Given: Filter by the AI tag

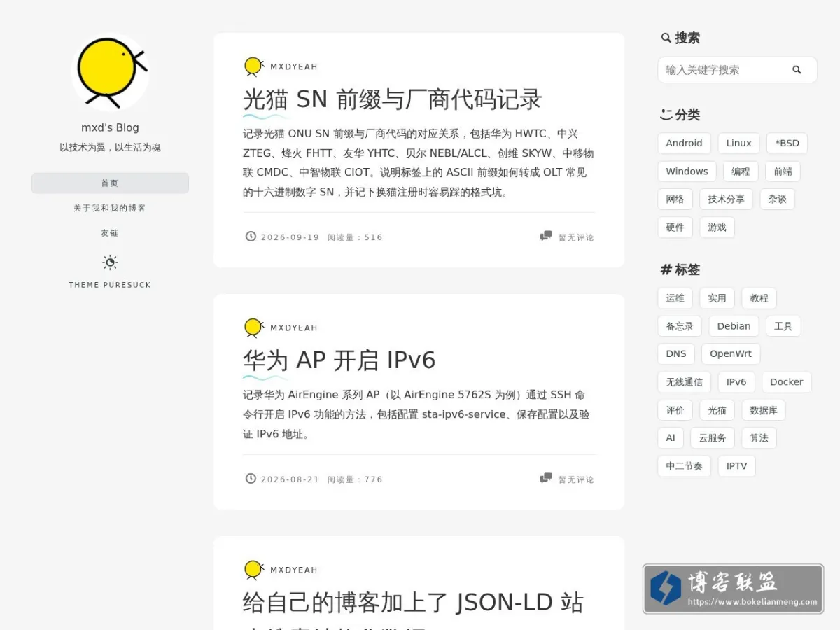Looking at the screenshot, I should coord(671,438).
